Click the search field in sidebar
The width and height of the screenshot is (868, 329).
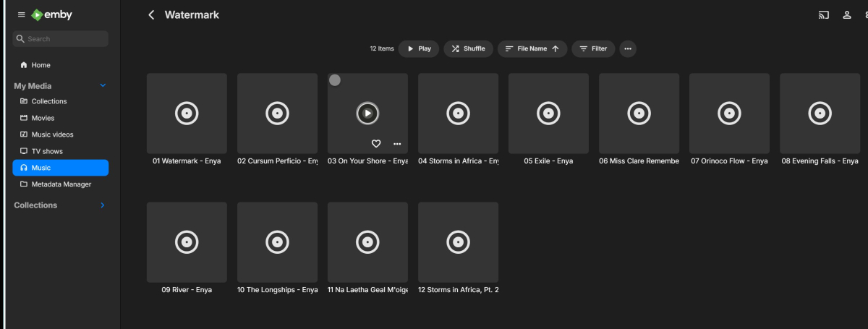coord(61,39)
